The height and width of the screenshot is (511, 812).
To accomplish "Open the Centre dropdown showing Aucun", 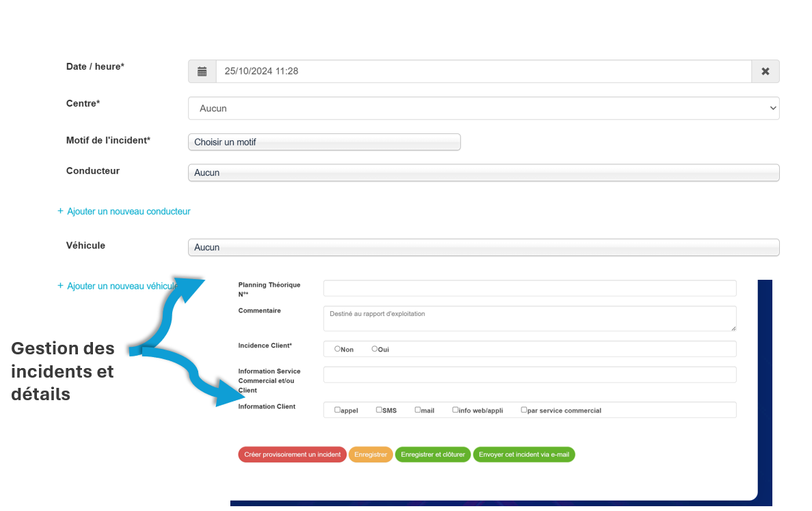I will tap(483, 108).
